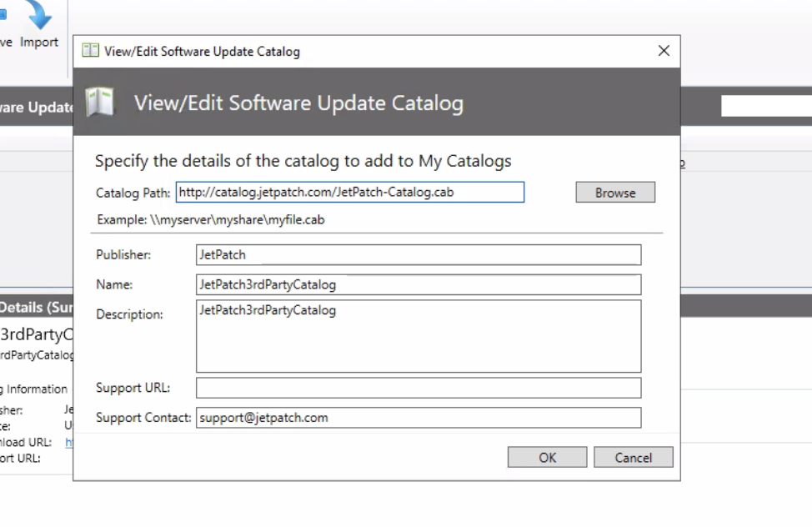Image resolution: width=812 pixels, height=527 pixels.
Task: Click the Publisher label
Action: 123,255
